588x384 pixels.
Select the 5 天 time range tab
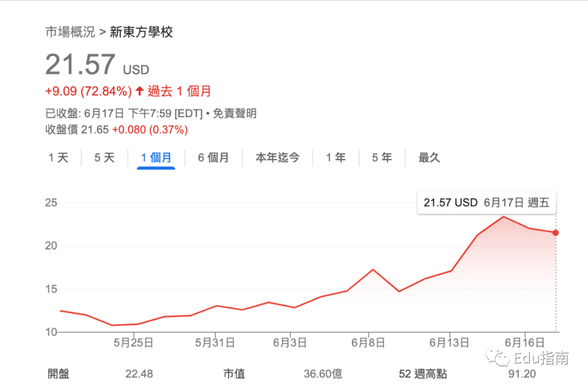click(x=105, y=157)
